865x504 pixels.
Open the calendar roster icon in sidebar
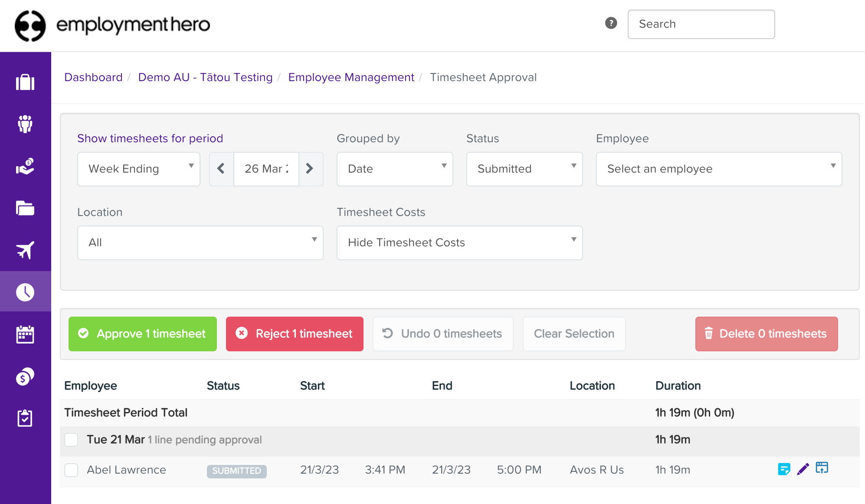pos(25,334)
